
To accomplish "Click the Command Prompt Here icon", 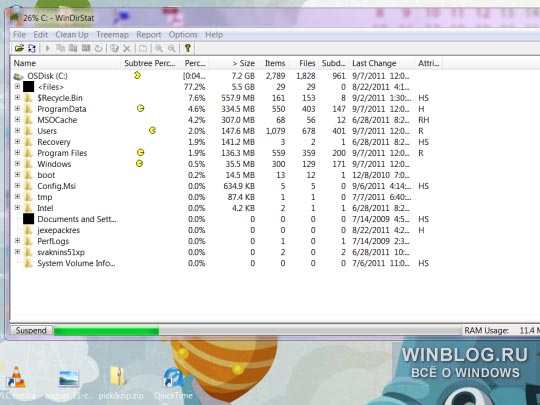I will pos(85,48).
